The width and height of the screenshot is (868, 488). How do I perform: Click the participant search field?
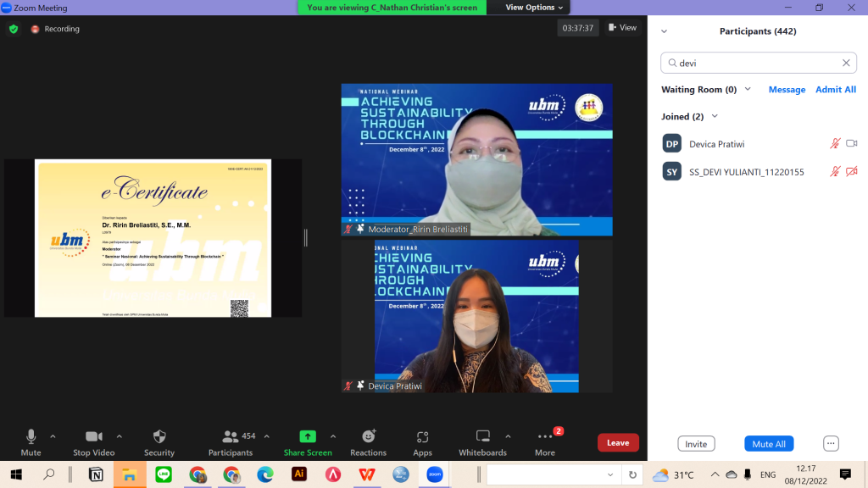[759, 63]
